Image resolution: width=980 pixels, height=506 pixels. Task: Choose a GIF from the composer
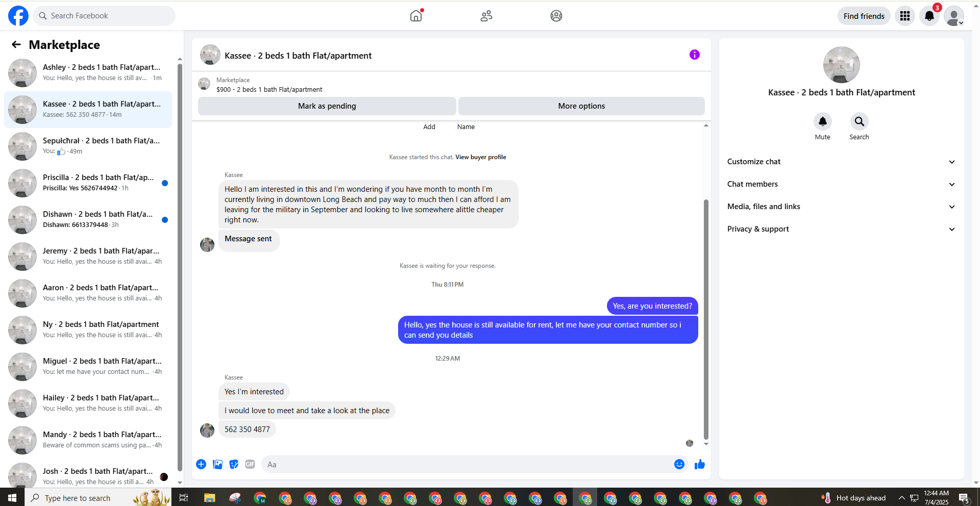(x=250, y=464)
